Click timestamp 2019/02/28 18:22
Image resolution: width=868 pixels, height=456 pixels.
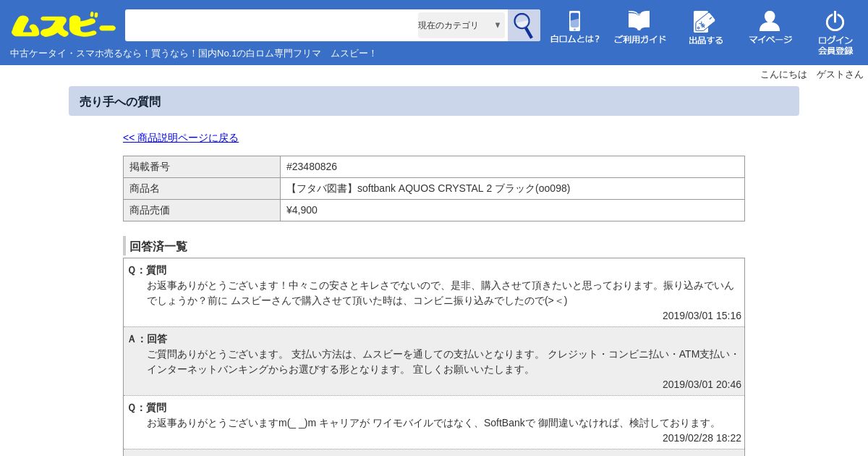702,438
